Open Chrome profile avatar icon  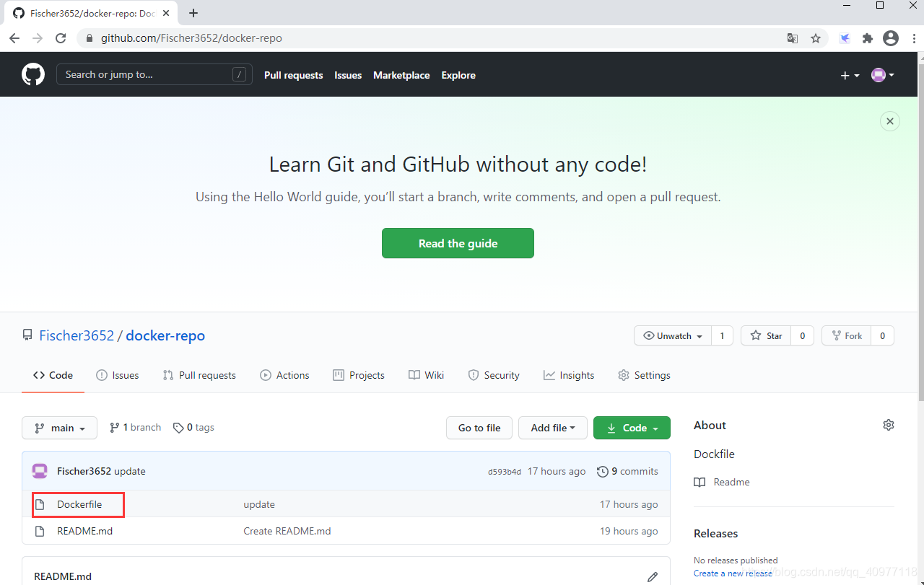tap(891, 38)
